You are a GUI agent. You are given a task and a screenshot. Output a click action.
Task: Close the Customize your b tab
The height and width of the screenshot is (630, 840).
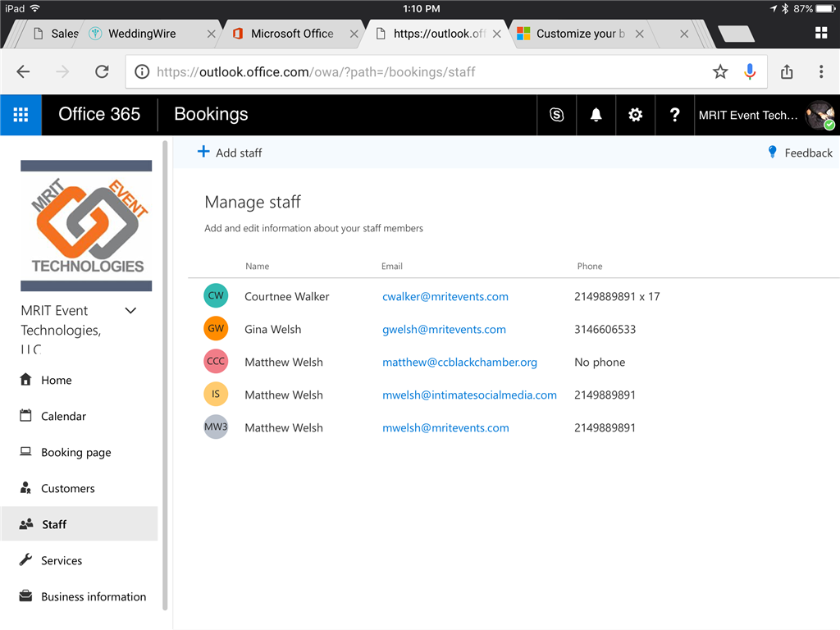coord(639,34)
